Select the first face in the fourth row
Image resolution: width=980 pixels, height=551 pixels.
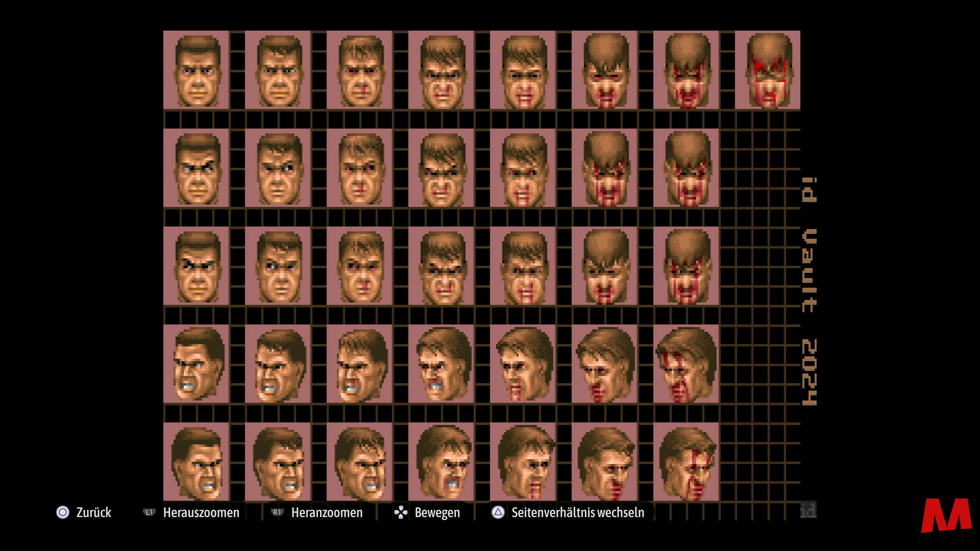point(196,364)
